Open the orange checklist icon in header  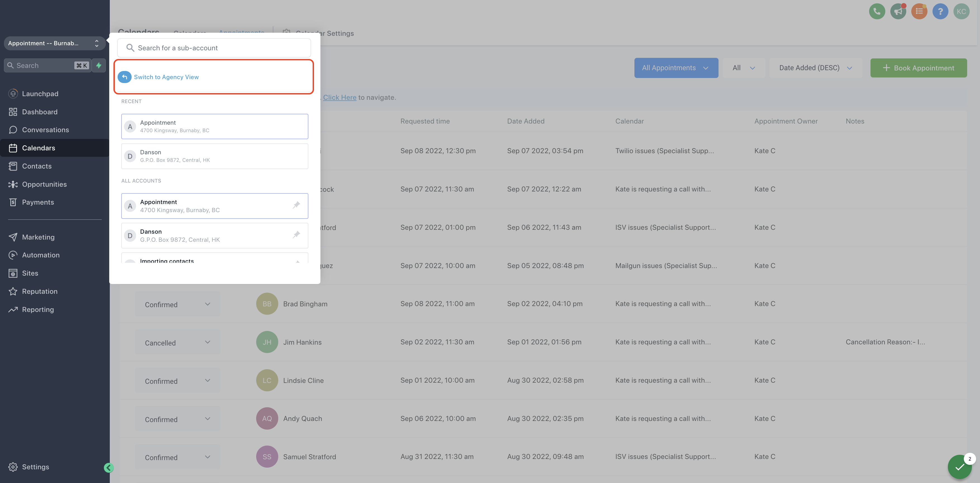coord(919,11)
